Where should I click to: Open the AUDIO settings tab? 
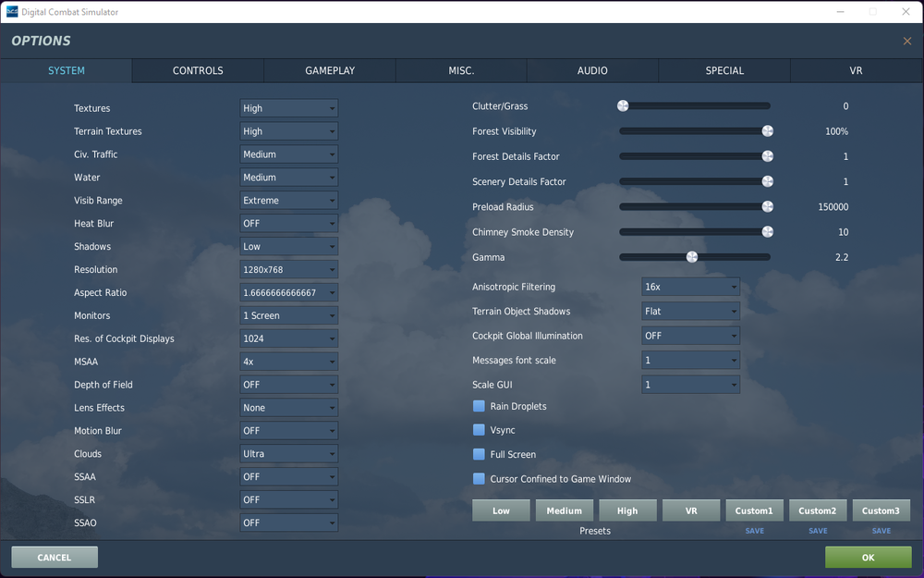(x=592, y=70)
